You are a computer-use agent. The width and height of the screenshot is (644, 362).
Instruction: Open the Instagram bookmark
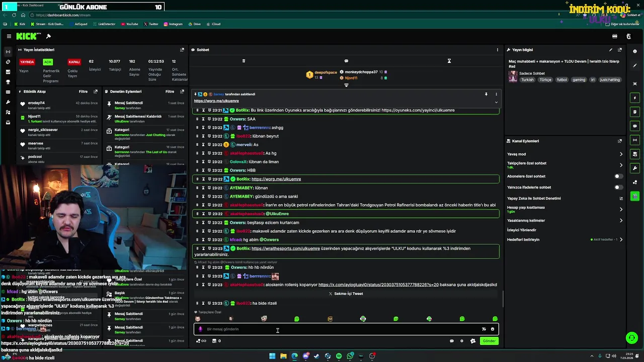(173, 24)
